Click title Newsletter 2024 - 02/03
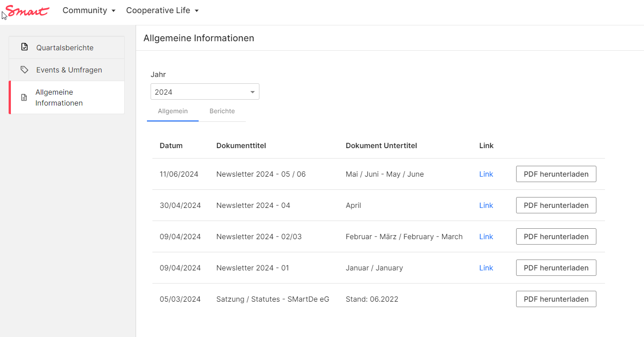This screenshot has width=644, height=337. pos(259,236)
